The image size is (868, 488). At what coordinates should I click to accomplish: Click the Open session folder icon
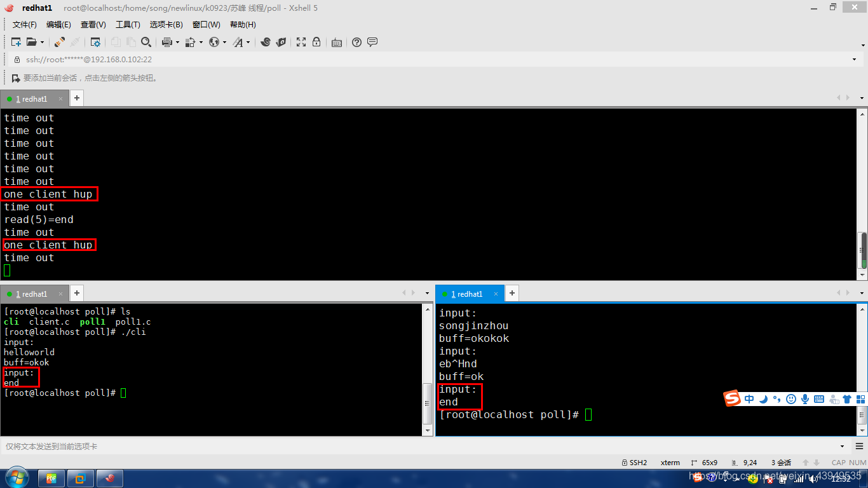pos(31,42)
